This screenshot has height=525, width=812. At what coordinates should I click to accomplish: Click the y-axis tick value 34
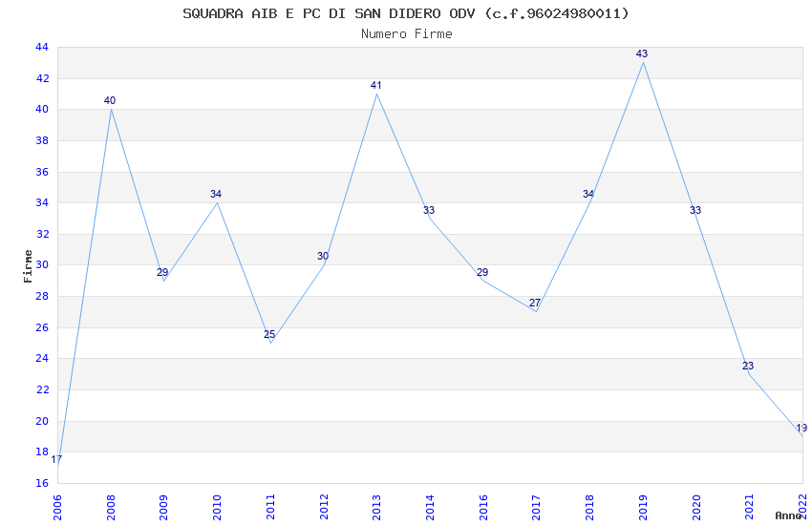(x=42, y=202)
